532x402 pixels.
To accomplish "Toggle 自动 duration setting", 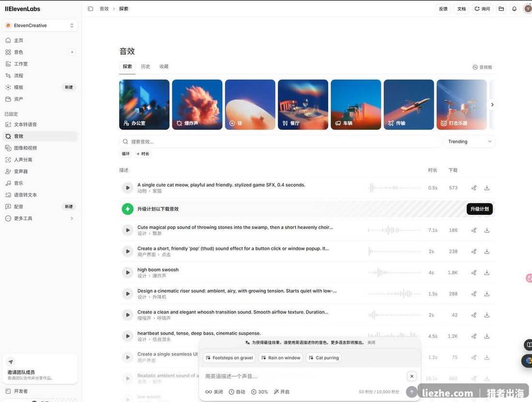I will [x=237, y=392].
